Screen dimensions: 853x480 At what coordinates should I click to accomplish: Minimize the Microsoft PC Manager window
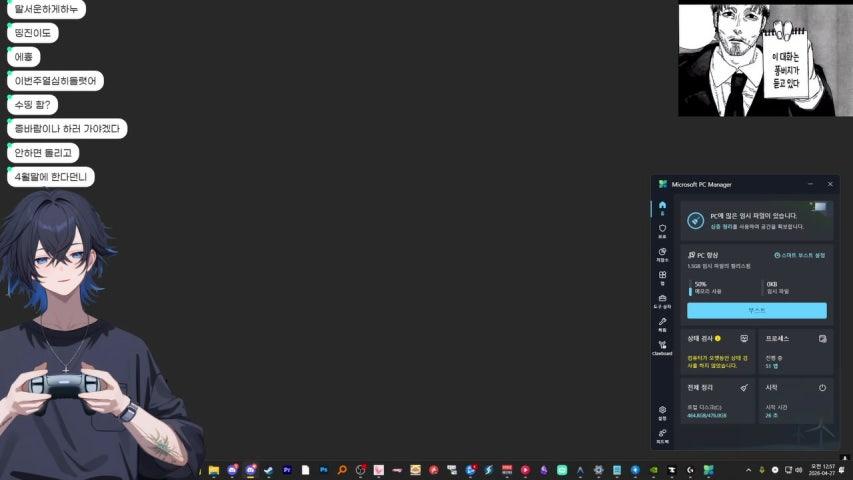(x=811, y=184)
